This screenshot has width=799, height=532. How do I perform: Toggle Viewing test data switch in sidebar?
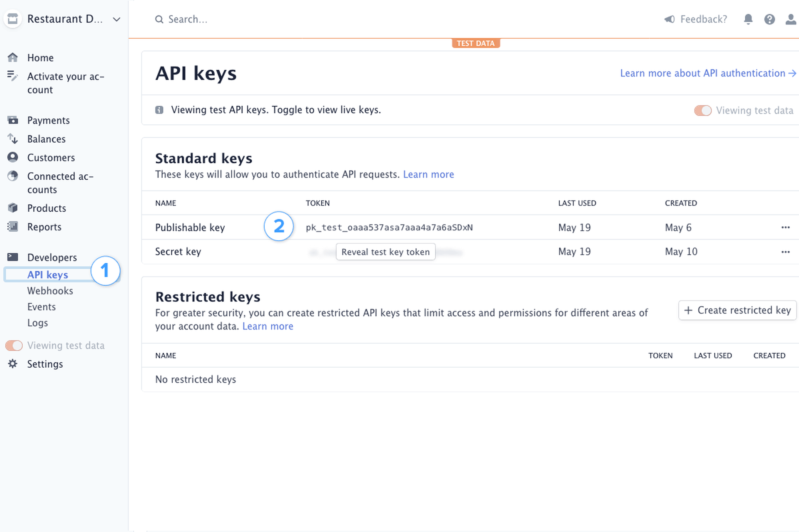tap(14, 345)
